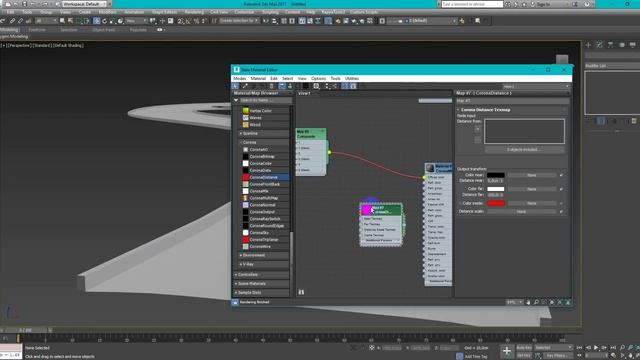Click the Pan hand tool in Slate navigation
This screenshot has height=360, width=640.
[x=528, y=302]
